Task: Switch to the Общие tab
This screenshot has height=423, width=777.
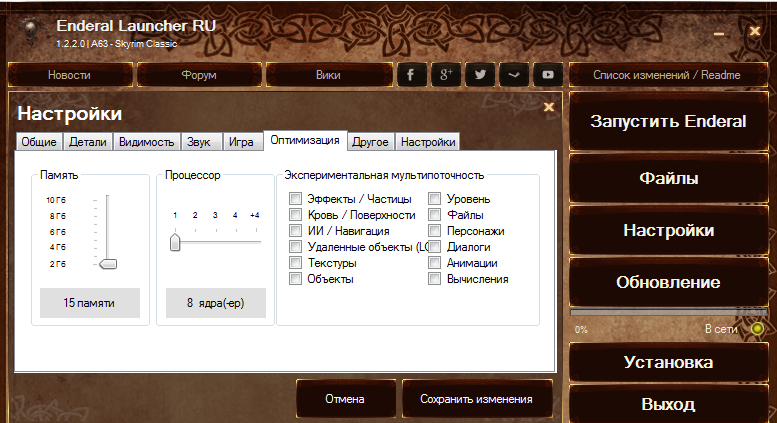Action: point(40,142)
